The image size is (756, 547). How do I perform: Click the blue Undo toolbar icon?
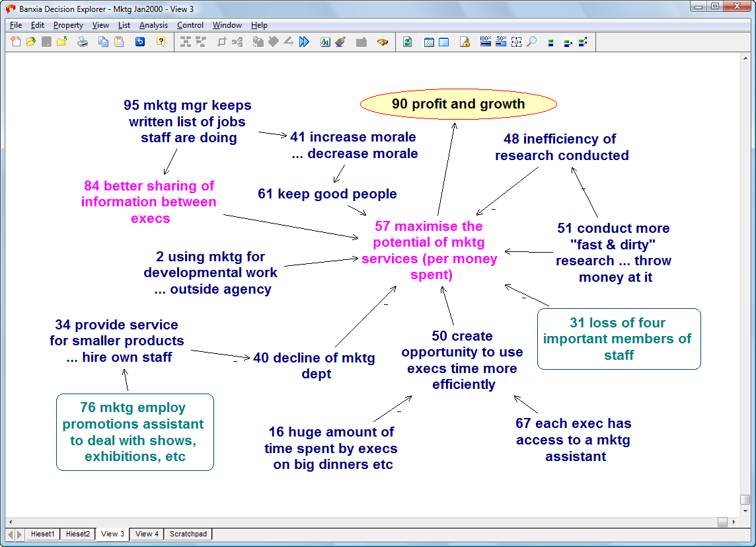139,42
